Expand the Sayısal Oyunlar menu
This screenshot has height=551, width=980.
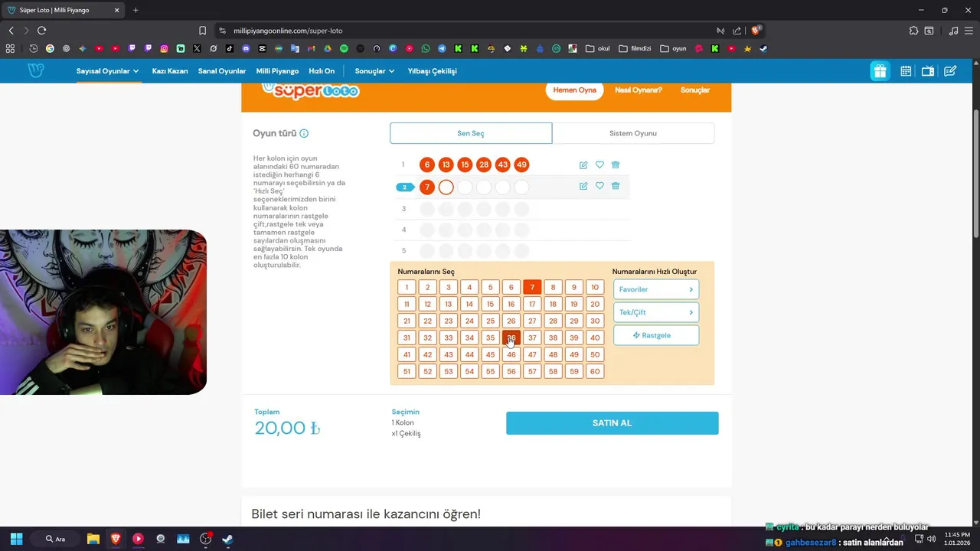(108, 71)
